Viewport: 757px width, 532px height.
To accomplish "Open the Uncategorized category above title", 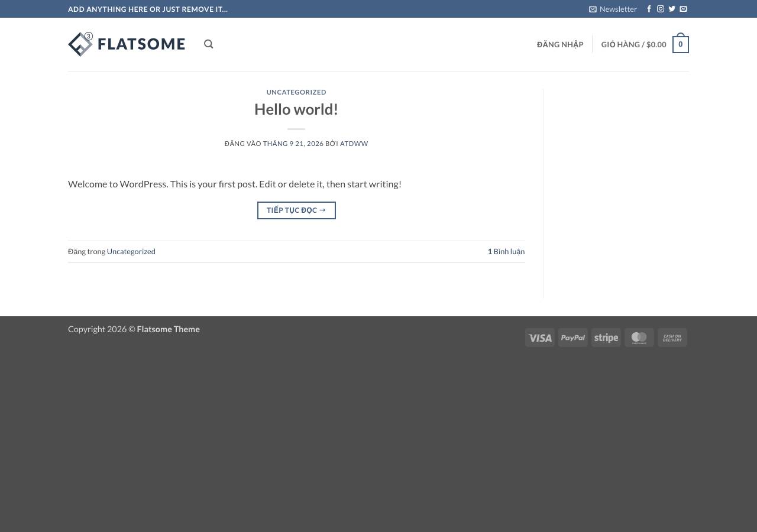I will tap(296, 92).
